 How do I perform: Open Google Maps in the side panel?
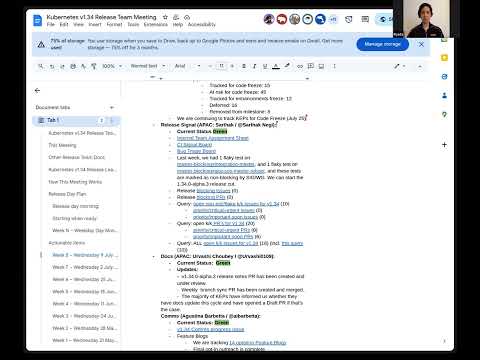pyautogui.click(x=444, y=114)
